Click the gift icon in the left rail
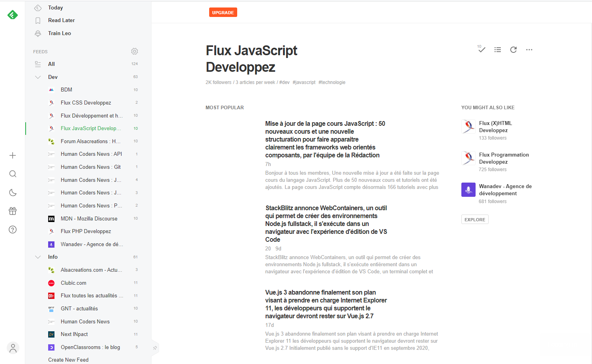The width and height of the screenshot is (592, 364). (13, 211)
